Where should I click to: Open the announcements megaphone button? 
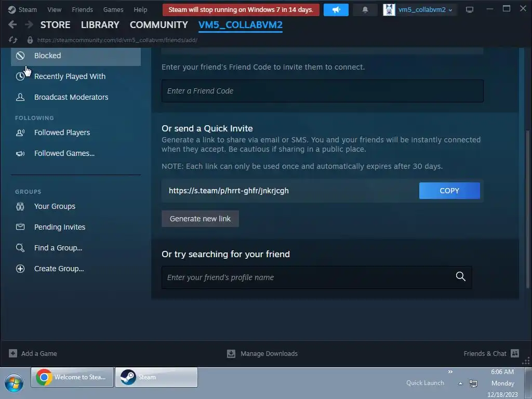336,10
